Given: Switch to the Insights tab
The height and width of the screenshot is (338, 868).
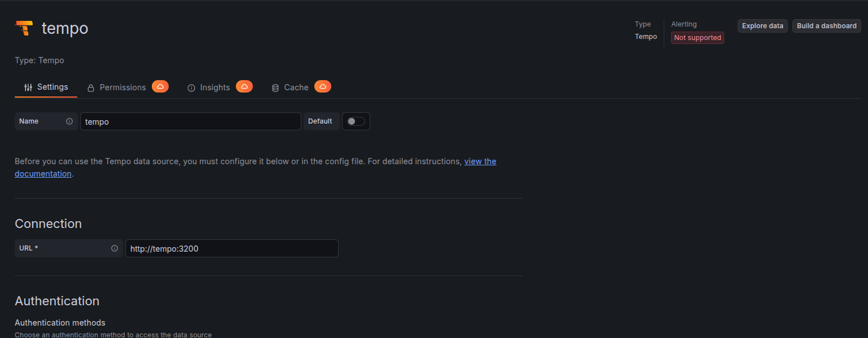Looking at the screenshot, I should click(214, 87).
